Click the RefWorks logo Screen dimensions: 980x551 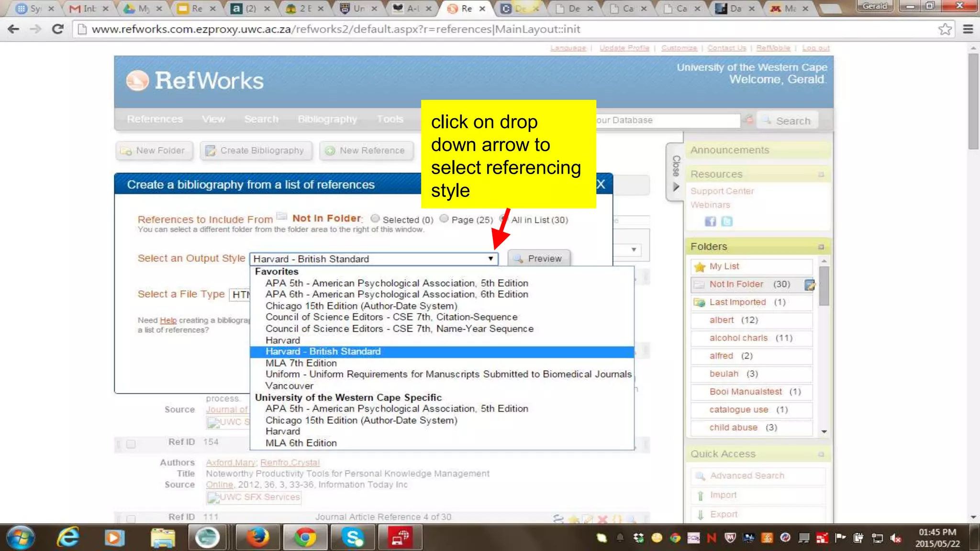pos(195,80)
